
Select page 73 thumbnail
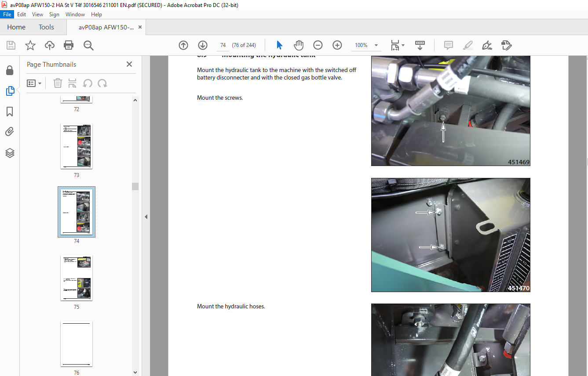77,146
